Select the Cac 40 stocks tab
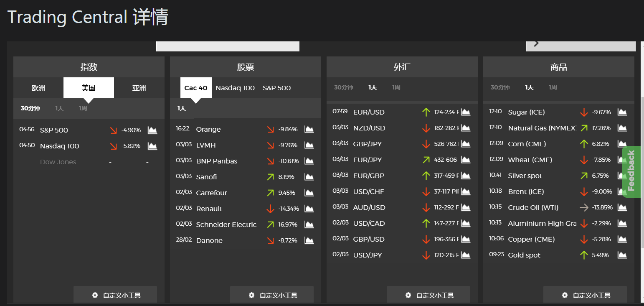This screenshot has height=306, width=644. pos(196,88)
